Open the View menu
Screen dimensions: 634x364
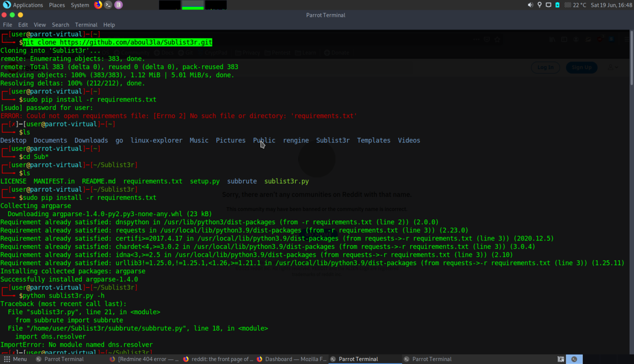point(40,25)
